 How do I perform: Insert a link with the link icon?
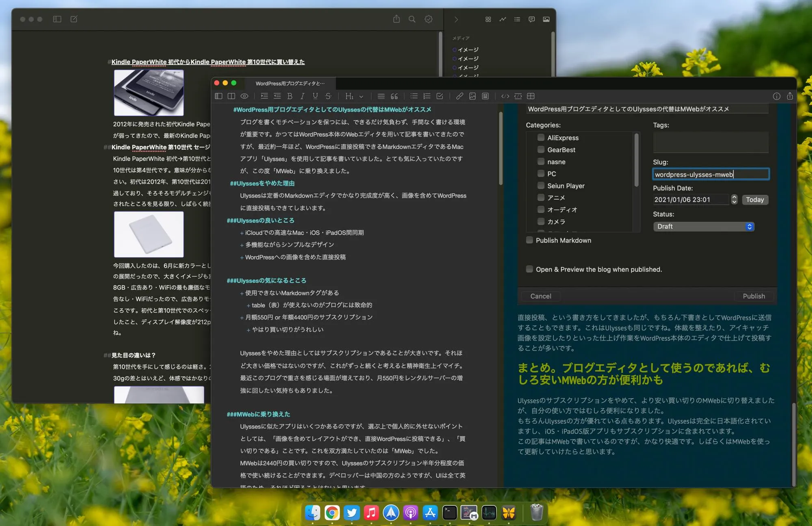click(x=459, y=96)
